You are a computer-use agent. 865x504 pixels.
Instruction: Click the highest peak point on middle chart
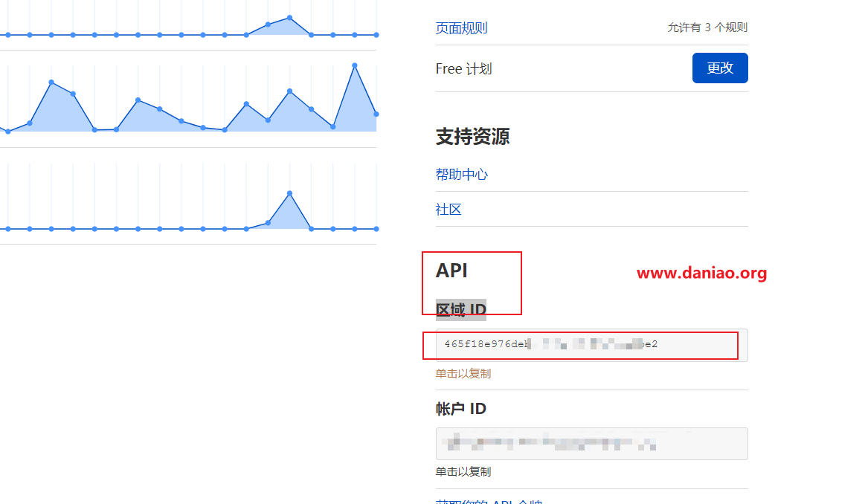click(x=355, y=65)
